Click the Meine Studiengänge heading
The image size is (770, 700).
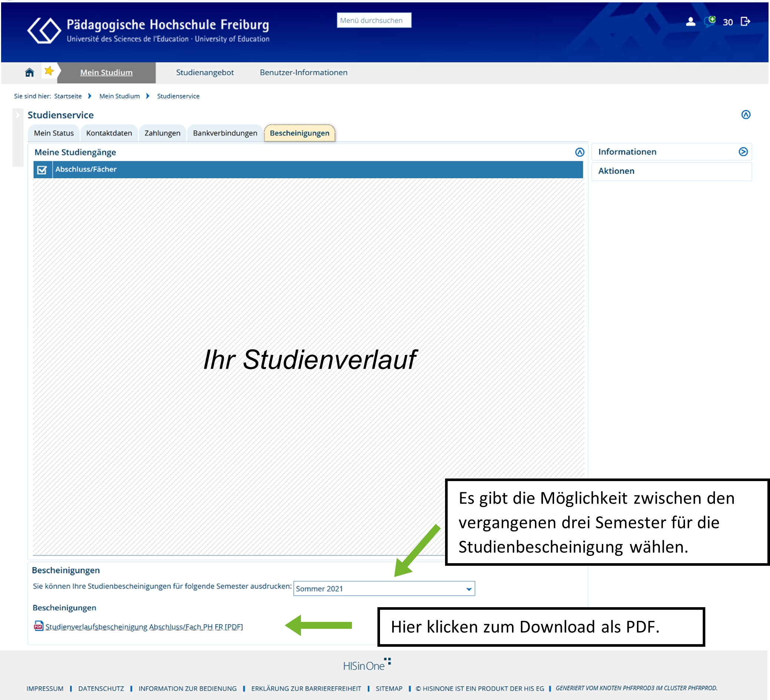point(75,152)
